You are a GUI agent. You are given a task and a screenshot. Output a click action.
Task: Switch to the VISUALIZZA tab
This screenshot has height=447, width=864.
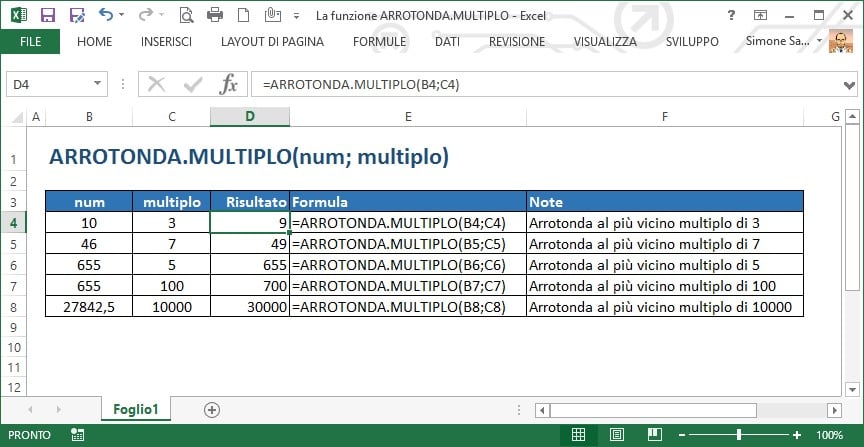pos(605,41)
